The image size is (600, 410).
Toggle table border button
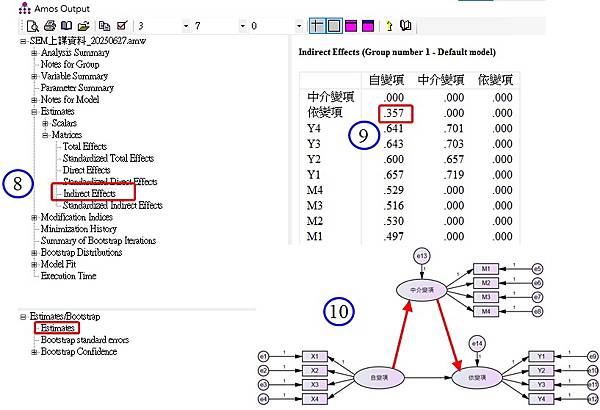pos(334,26)
